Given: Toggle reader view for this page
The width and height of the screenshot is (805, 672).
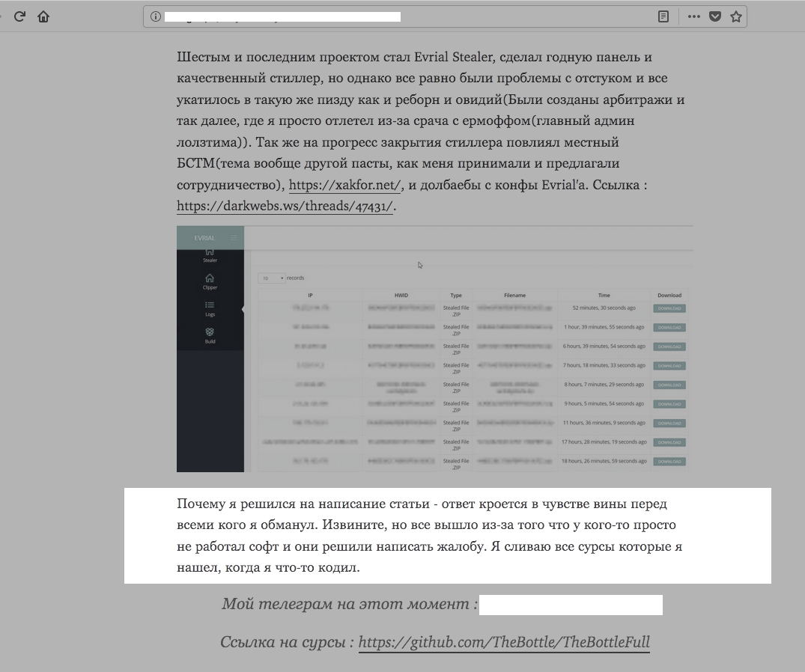Looking at the screenshot, I should pos(663,16).
